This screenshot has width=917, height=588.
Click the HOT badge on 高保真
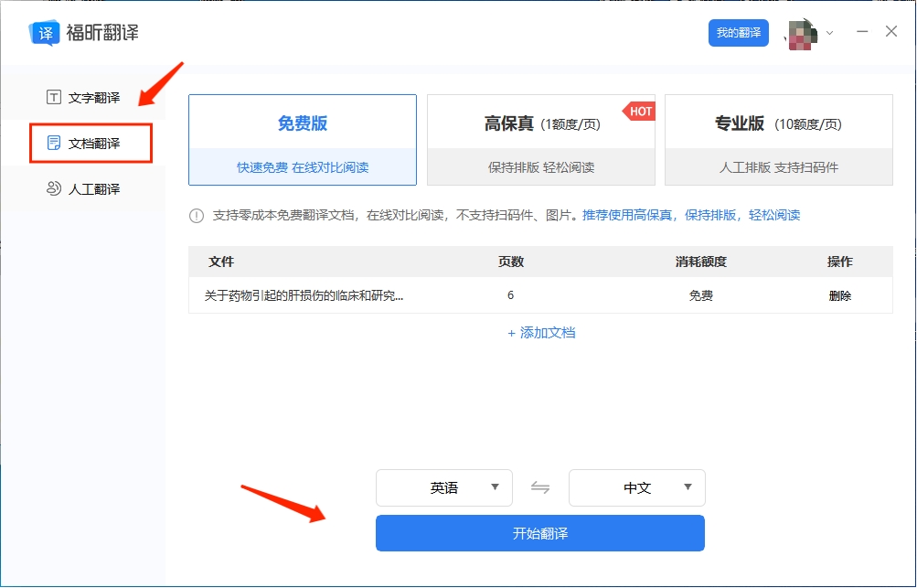pos(639,111)
